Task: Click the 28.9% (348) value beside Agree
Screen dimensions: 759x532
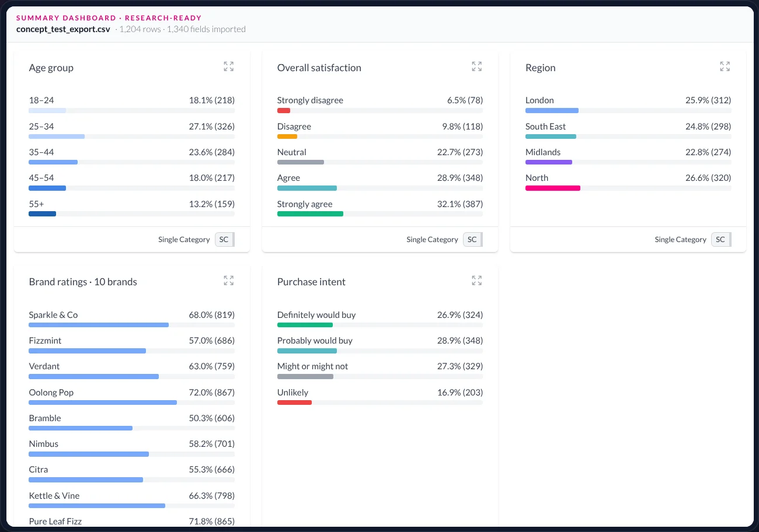Action: [460, 178]
